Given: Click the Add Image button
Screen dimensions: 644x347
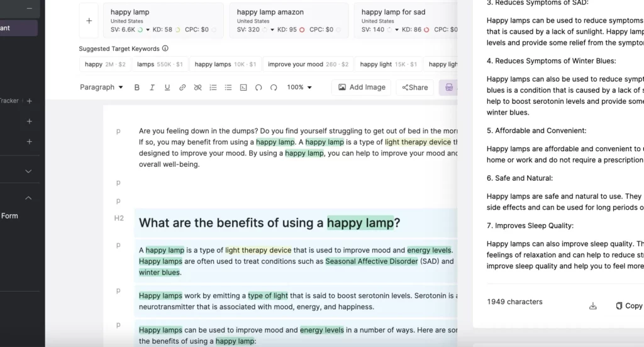Looking at the screenshot, I should coord(362,87).
